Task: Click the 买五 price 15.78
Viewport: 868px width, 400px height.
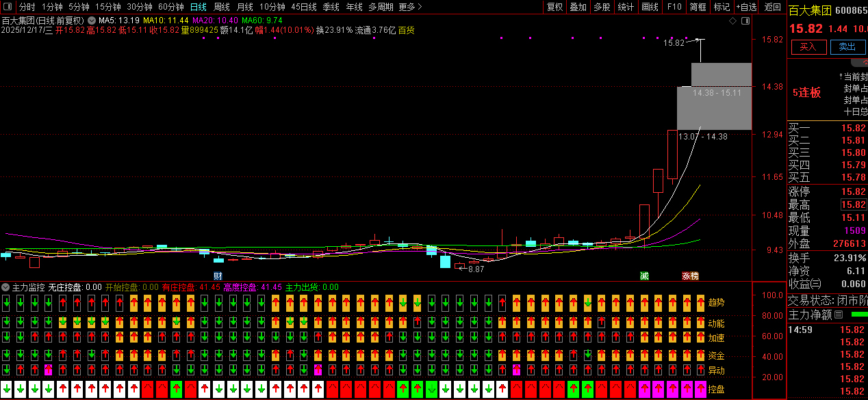Action: click(853, 177)
